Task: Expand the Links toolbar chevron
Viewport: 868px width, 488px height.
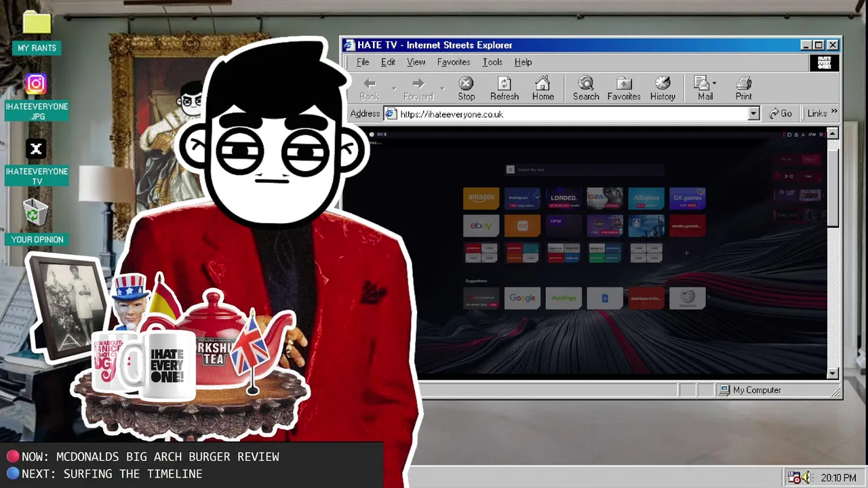Action: (834, 113)
